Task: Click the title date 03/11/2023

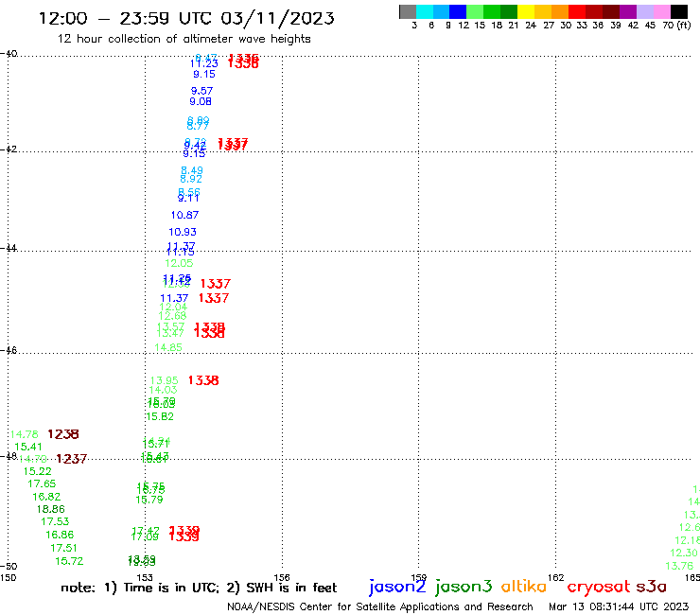Action: [x=277, y=18]
